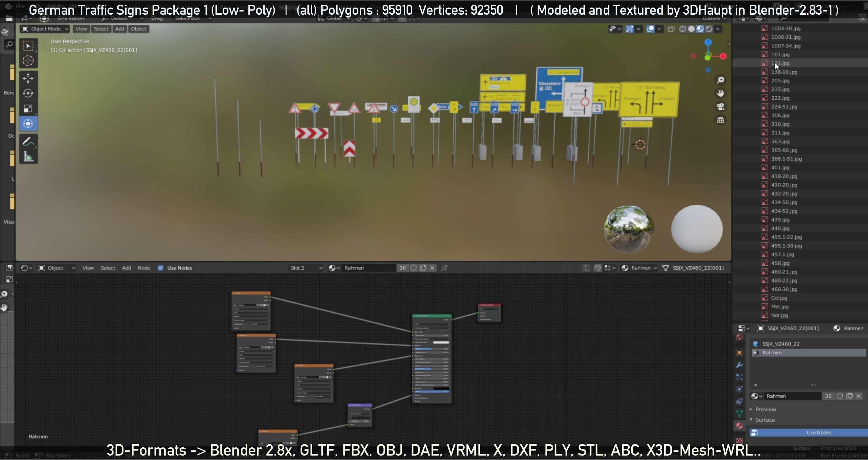Click the 36 users button in Properties material row
The image size is (868, 460).
coord(828,396)
